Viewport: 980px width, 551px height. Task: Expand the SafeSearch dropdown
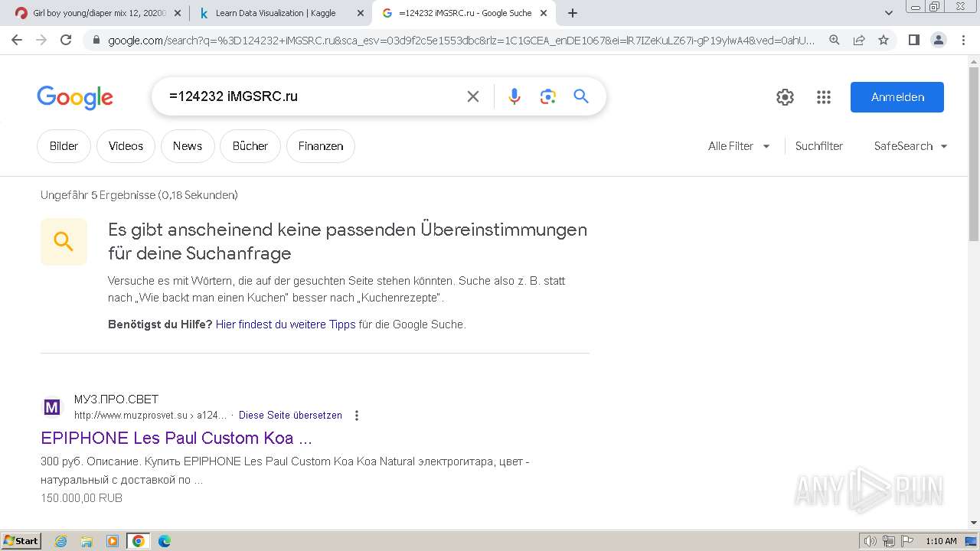910,146
